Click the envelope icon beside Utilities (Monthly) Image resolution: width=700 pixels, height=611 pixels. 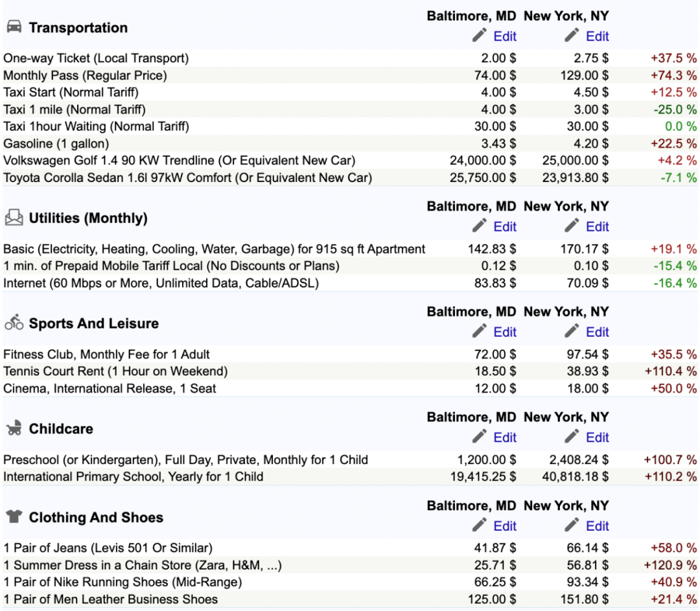[14, 217]
